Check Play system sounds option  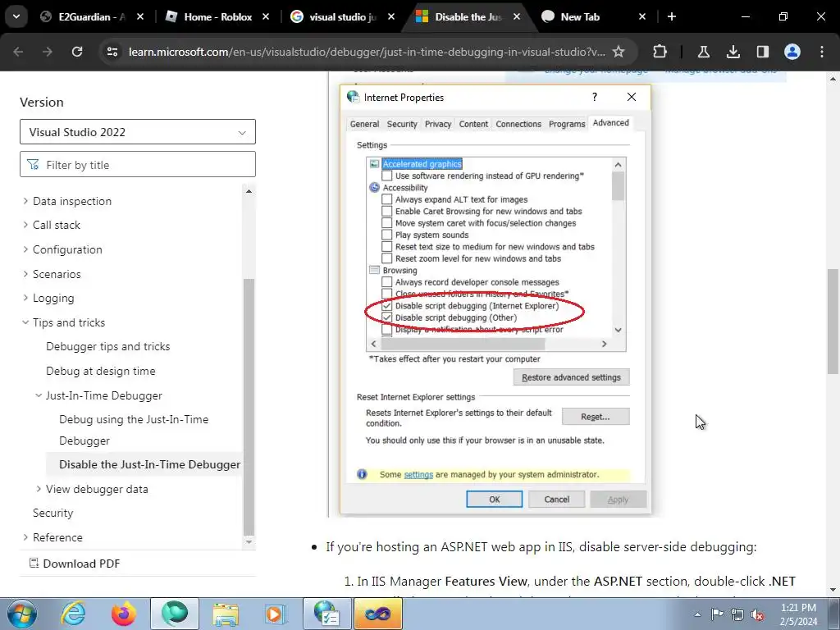387,235
